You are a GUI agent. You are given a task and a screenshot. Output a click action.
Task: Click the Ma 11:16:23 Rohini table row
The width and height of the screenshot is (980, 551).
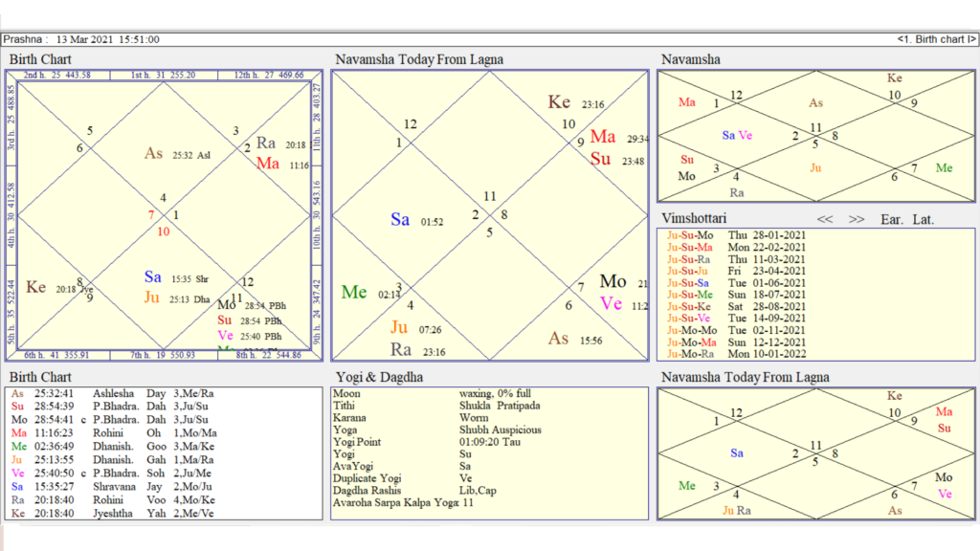[x=114, y=433]
